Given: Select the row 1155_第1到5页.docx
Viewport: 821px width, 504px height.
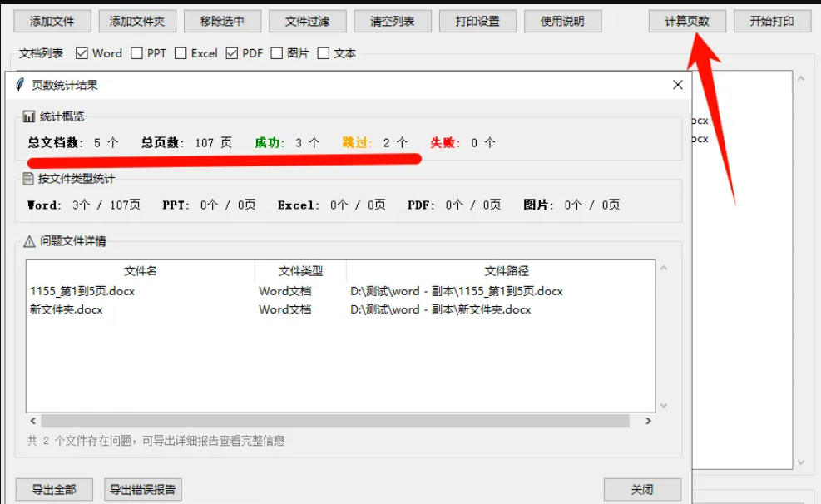Looking at the screenshot, I should tap(340, 292).
